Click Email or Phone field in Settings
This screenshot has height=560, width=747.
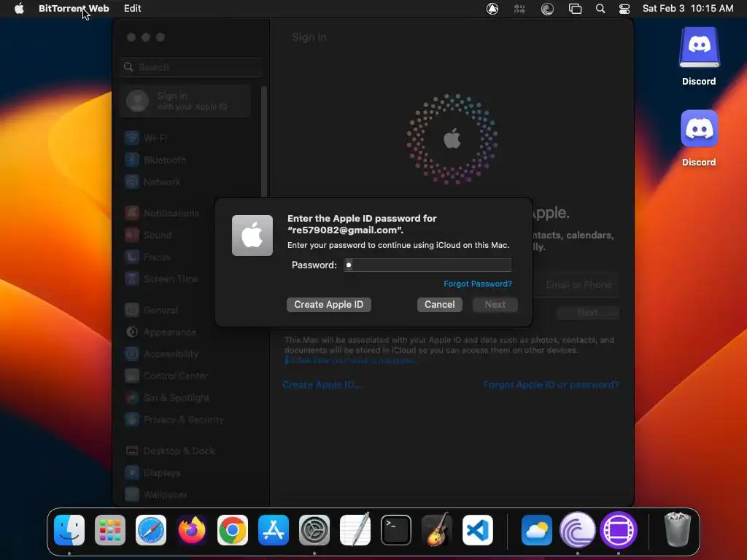click(x=576, y=285)
